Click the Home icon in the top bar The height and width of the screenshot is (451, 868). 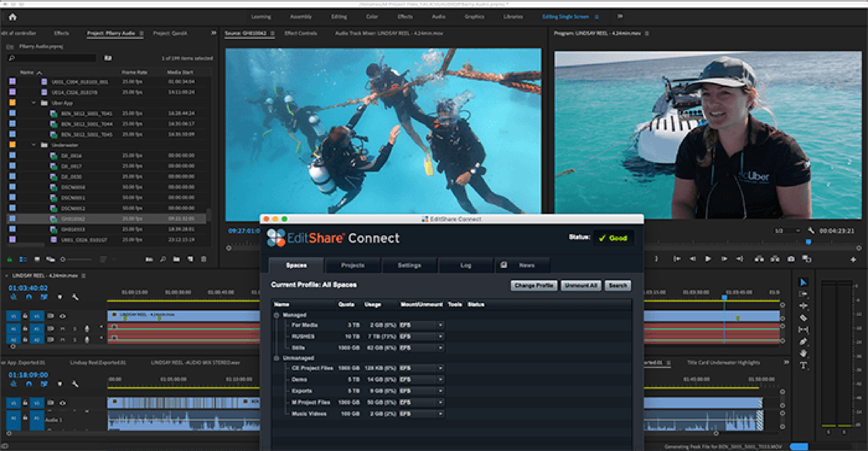coord(13,17)
